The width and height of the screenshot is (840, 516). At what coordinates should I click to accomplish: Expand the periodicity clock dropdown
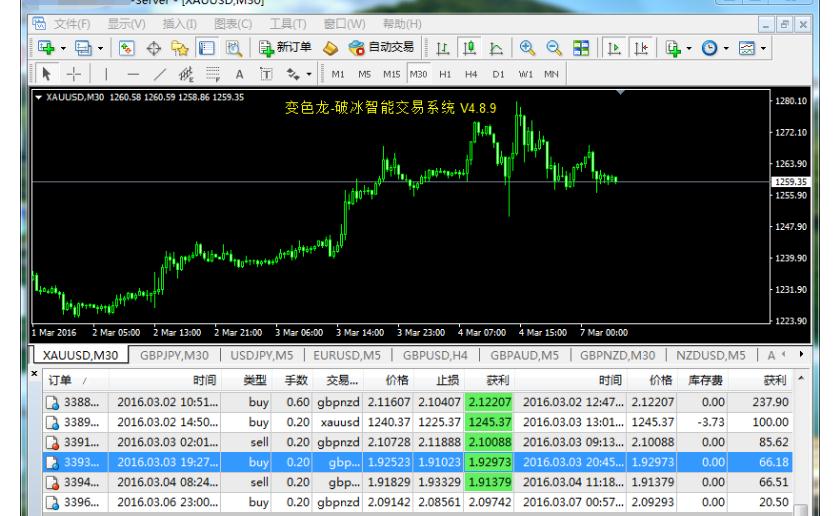coord(728,47)
